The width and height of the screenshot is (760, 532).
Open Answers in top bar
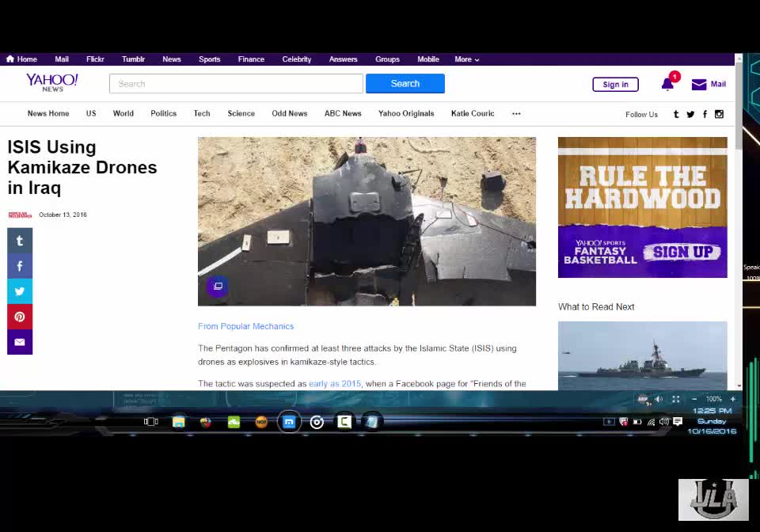pos(343,59)
